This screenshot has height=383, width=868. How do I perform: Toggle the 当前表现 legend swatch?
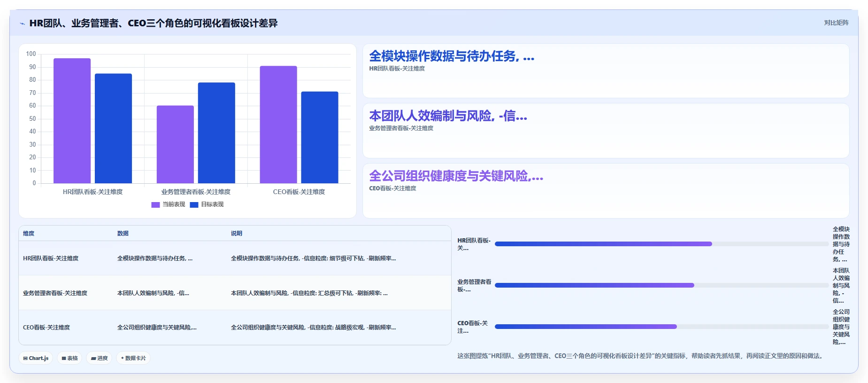point(155,205)
